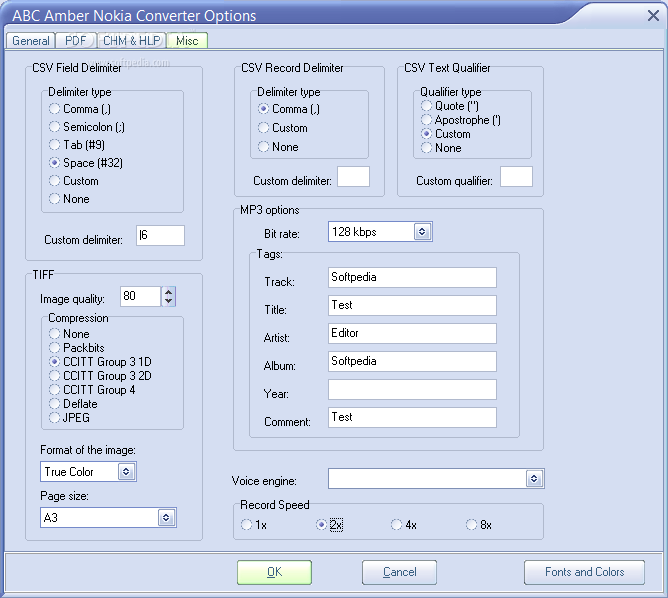Screen dimensions: 668x598
Task: Select None in CSV Record Delimiter
Action: [278, 147]
